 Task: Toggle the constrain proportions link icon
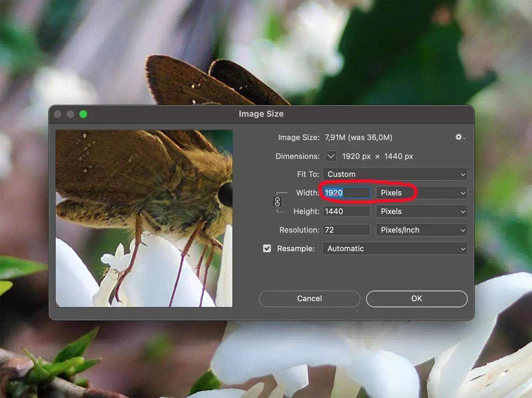pyautogui.click(x=277, y=202)
